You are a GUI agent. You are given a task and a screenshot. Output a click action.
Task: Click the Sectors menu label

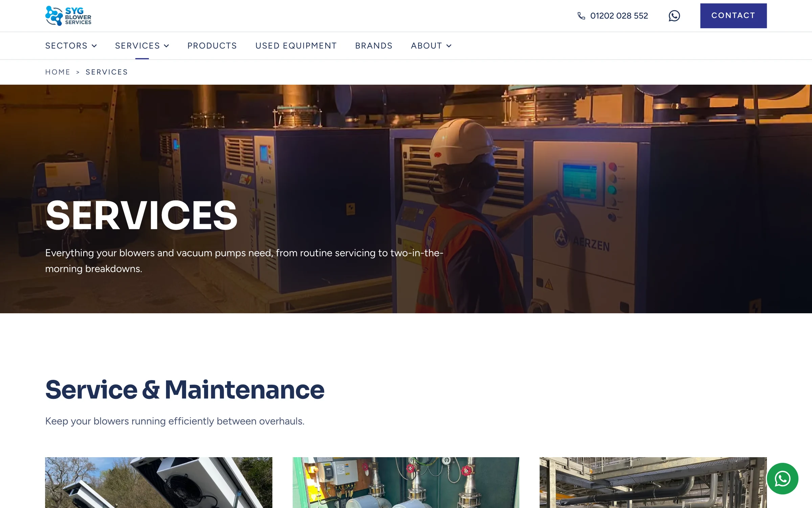coord(66,46)
